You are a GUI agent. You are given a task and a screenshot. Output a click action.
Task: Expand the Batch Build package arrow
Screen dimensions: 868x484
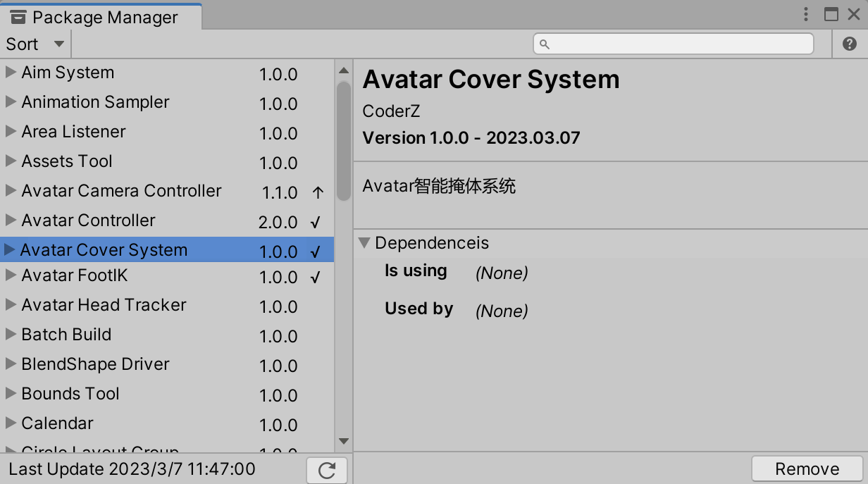pos(11,334)
